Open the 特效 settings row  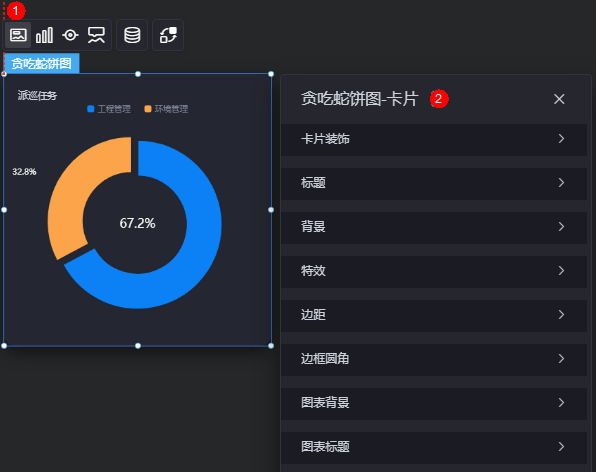pos(434,271)
